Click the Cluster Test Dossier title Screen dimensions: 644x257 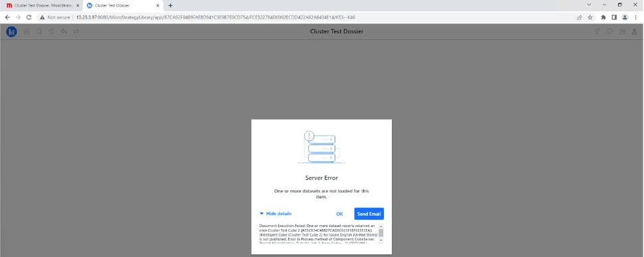(x=337, y=31)
